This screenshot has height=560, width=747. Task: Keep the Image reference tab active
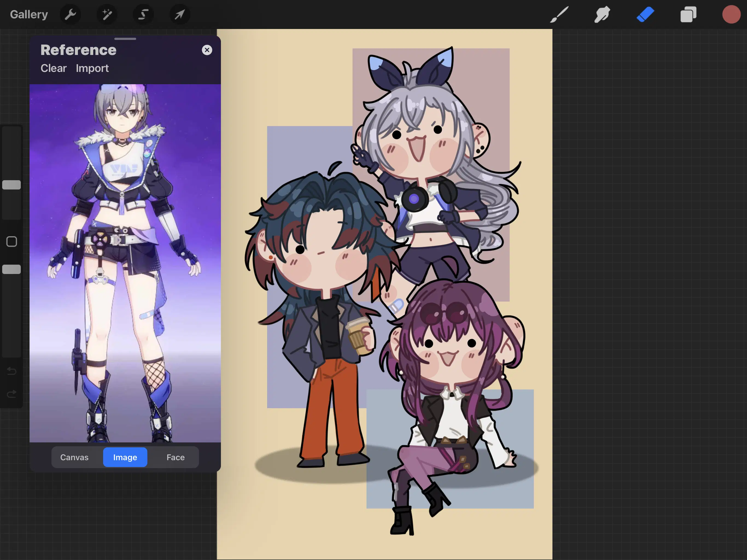point(125,457)
